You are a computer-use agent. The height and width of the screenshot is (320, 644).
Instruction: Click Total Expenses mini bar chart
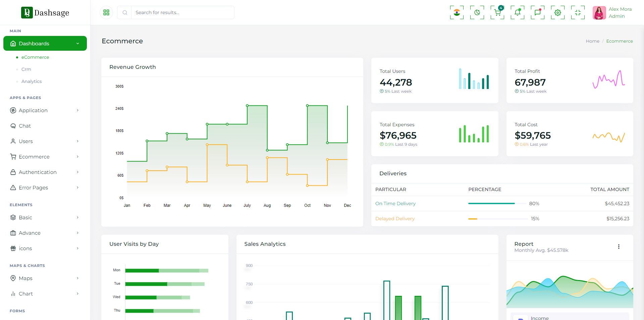(x=474, y=134)
